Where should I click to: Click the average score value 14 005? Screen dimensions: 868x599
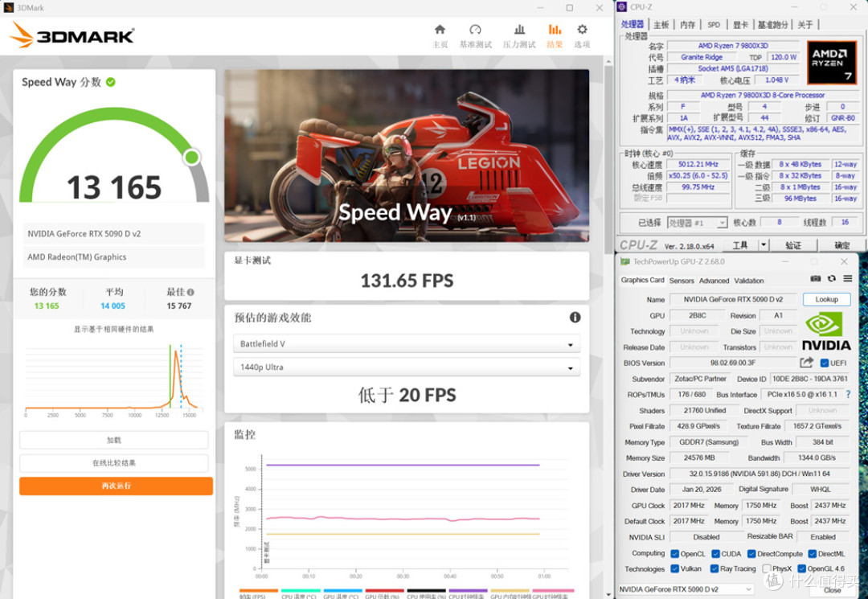pyautogui.click(x=113, y=306)
